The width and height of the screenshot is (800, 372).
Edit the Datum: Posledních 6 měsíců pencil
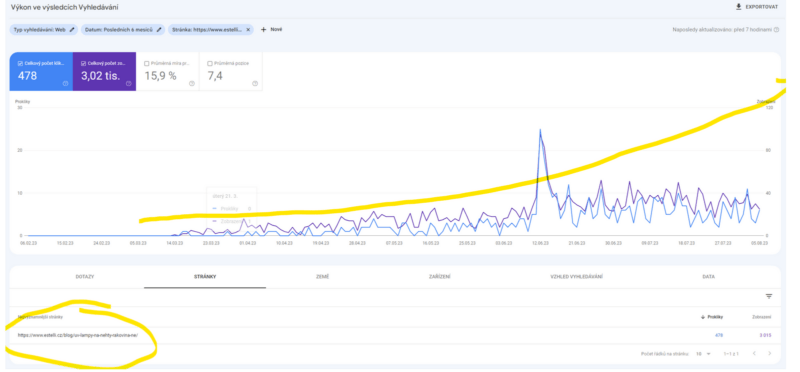(159, 30)
